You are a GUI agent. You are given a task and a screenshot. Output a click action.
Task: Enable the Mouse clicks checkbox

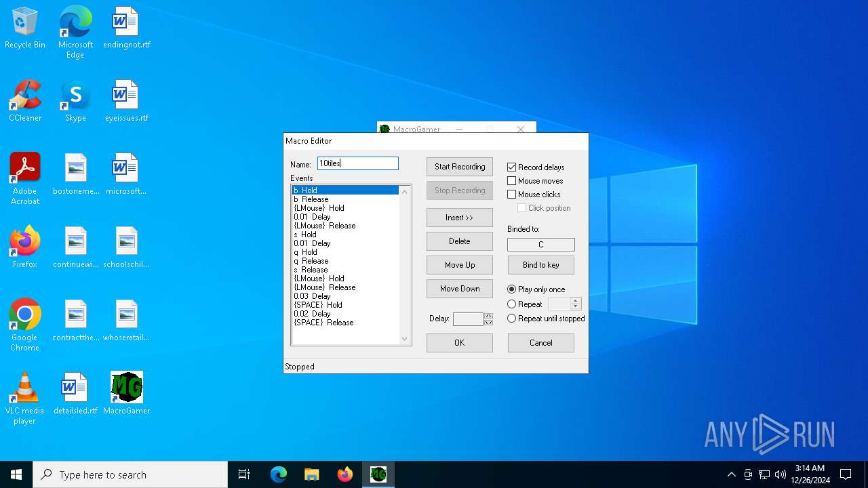pyautogui.click(x=512, y=195)
